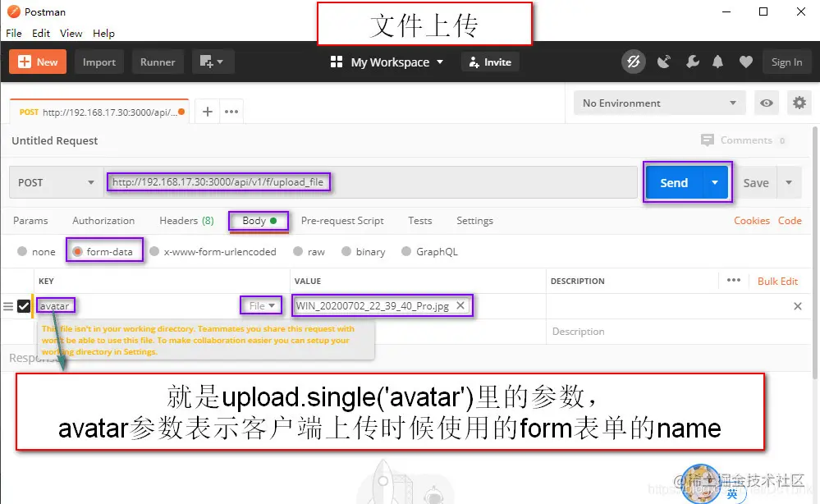Click the heart icon in the header
The image size is (820, 504).
coord(745,62)
